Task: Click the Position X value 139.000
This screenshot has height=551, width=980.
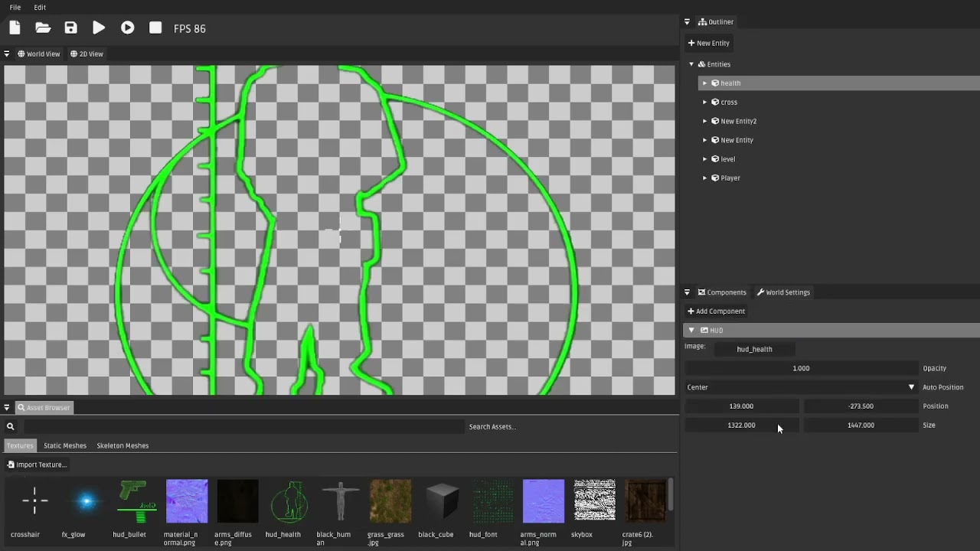Action: [x=741, y=406]
